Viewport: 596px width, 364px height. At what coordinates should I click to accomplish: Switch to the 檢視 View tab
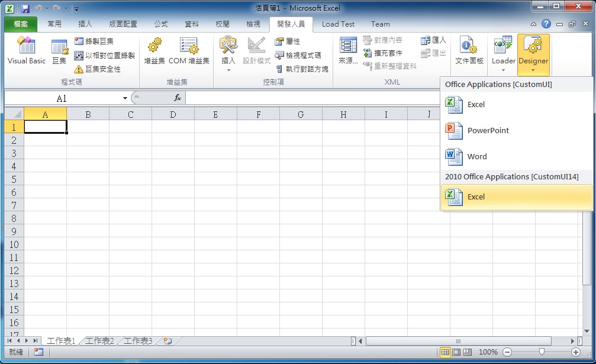253,24
